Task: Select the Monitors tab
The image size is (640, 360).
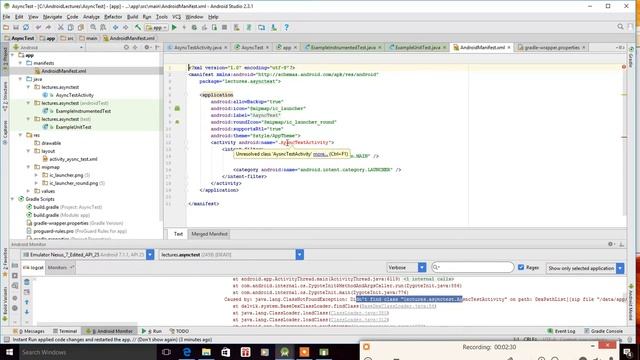Action: tap(60, 267)
